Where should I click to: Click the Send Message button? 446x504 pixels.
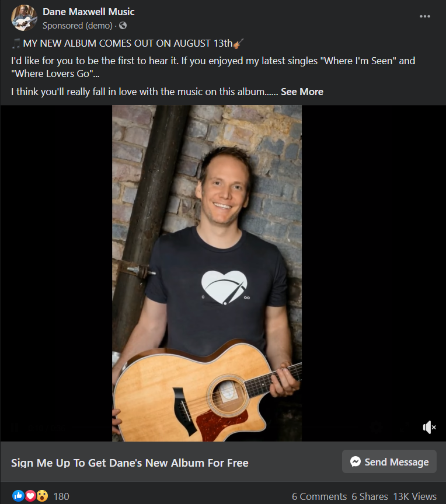pyautogui.click(x=389, y=461)
